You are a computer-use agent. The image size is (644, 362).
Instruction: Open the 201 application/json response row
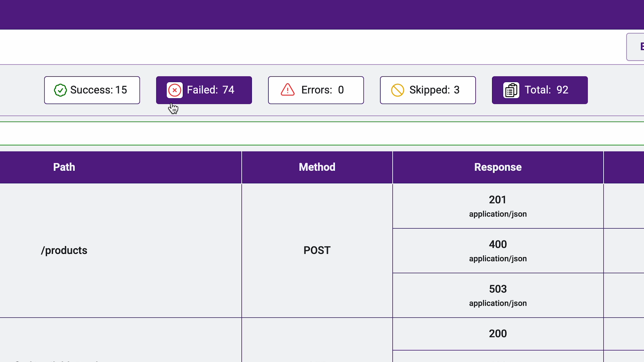[x=498, y=206]
